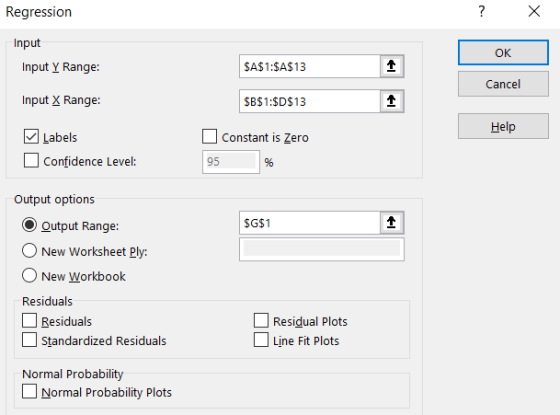560x415 pixels.
Task: Enable Line Fit Plots checkbox
Action: 261,340
